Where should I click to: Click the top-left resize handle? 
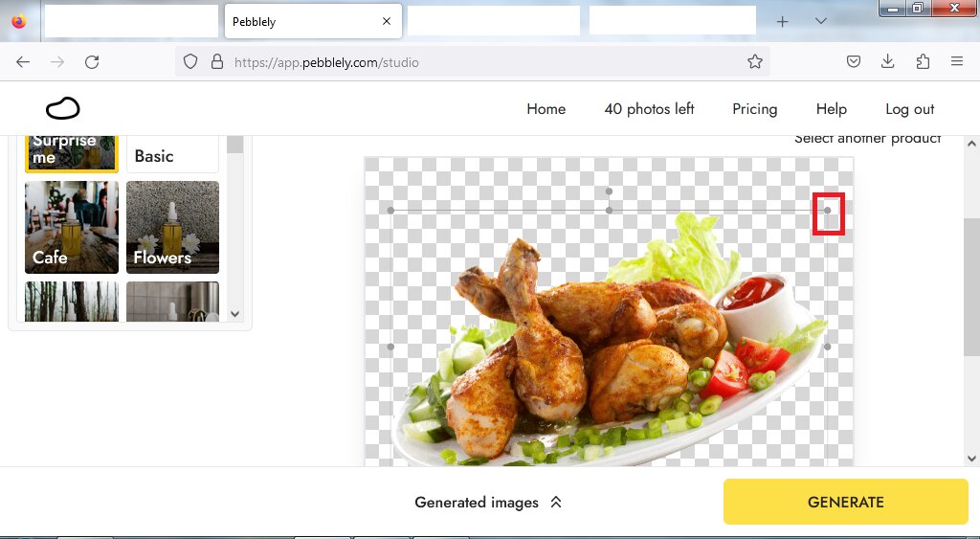coord(390,211)
